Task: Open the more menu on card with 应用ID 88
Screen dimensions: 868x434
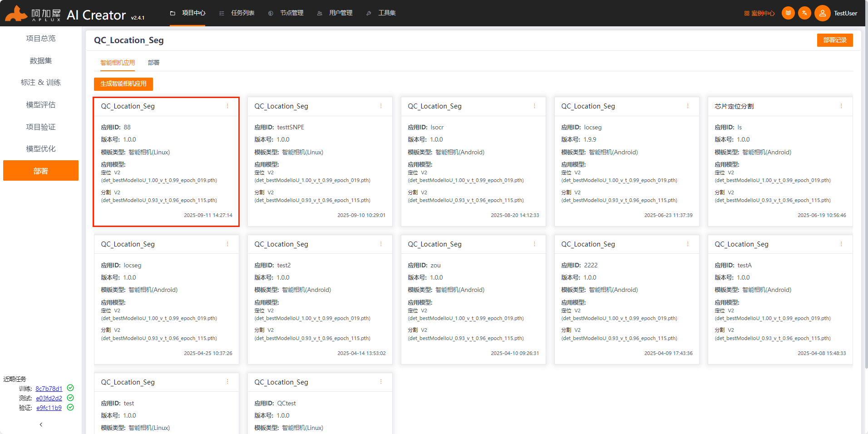Action: point(227,106)
